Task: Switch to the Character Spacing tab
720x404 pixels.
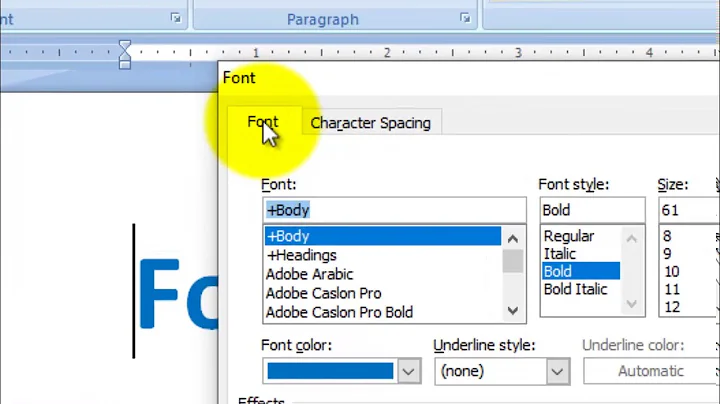Action: 371,123
